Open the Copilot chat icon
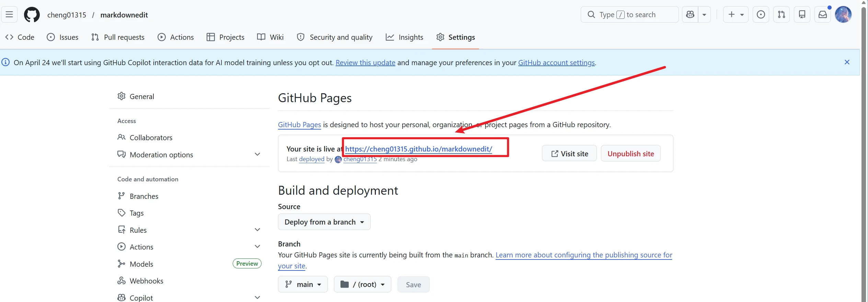 click(x=690, y=14)
